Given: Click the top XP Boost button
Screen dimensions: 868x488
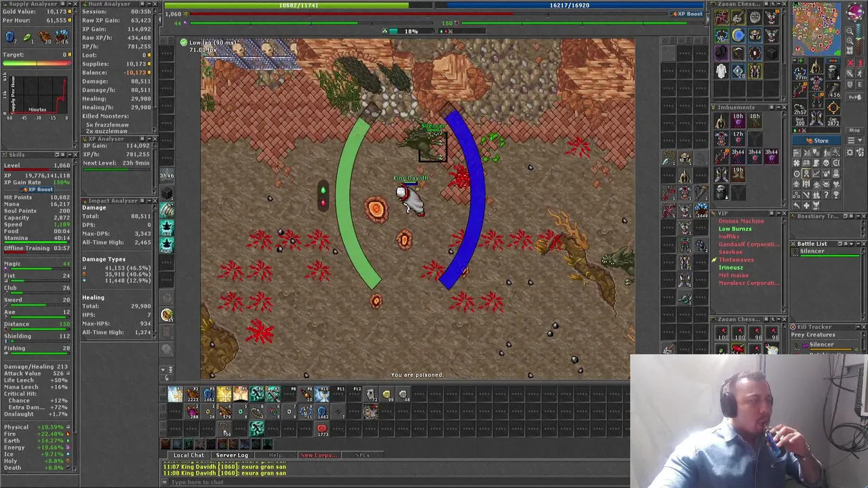Looking at the screenshot, I should [686, 14].
